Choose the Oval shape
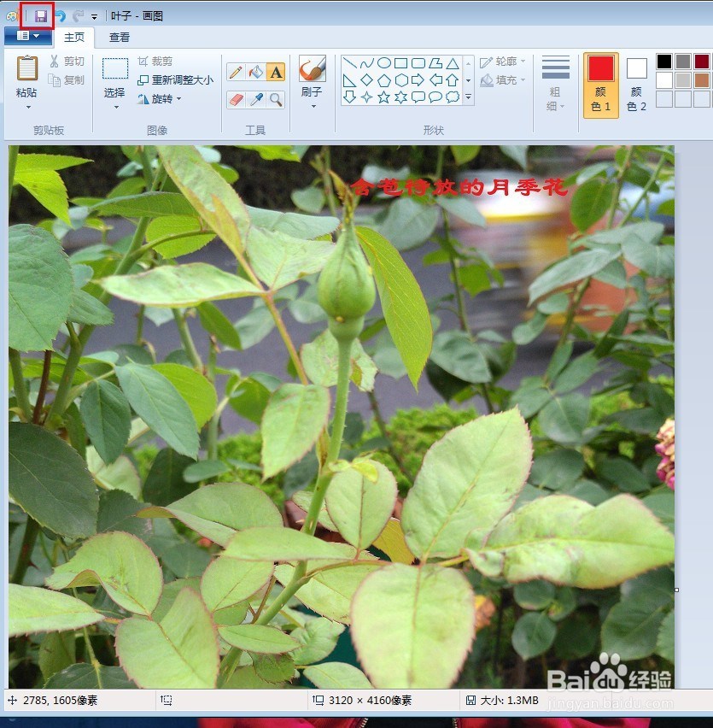 (x=383, y=63)
